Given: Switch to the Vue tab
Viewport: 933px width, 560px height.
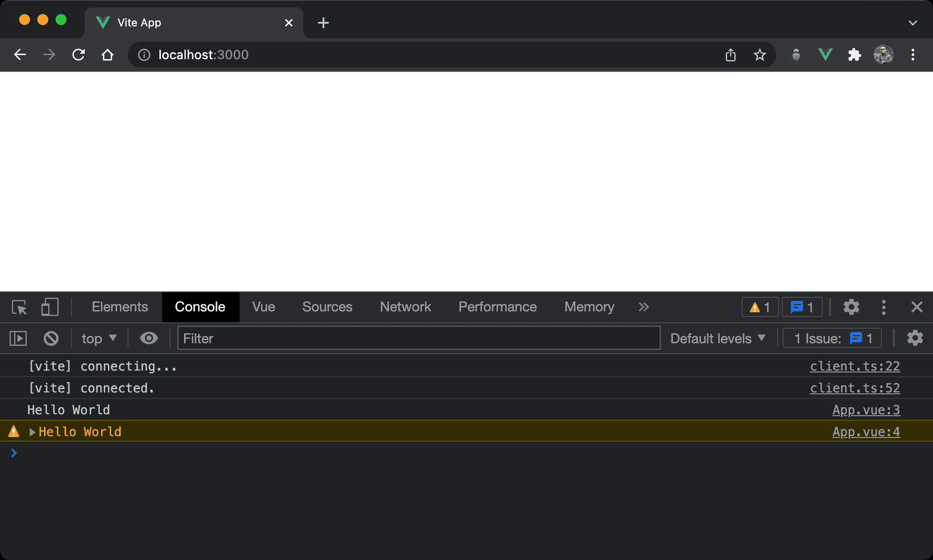Looking at the screenshot, I should (263, 307).
